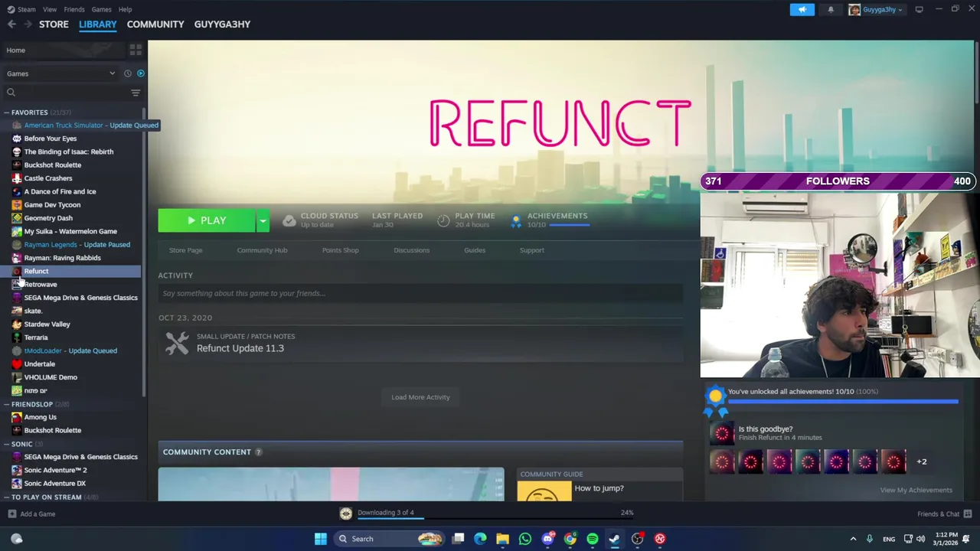Open Spotify from taskbar
The width and height of the screenshot is (980, 551).
pyautogui.click(x=593, y=539)
